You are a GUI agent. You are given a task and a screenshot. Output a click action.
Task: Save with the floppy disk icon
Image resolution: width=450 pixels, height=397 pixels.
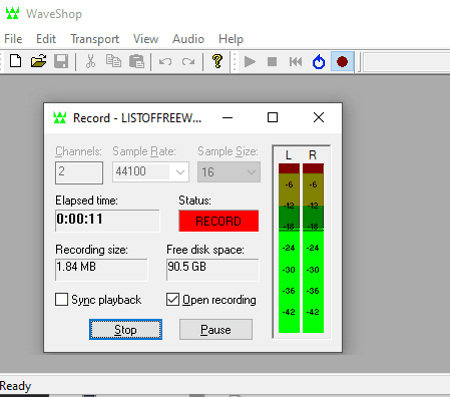[61, 61]
